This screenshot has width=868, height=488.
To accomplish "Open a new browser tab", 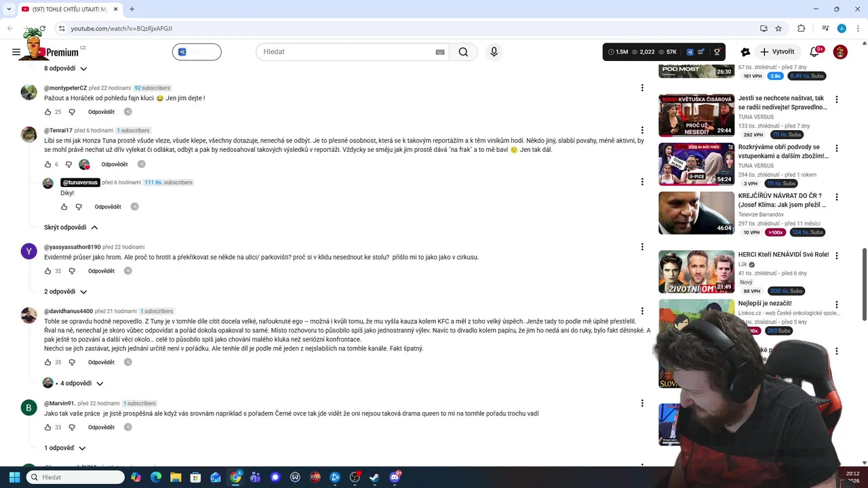I will (132, 9).
